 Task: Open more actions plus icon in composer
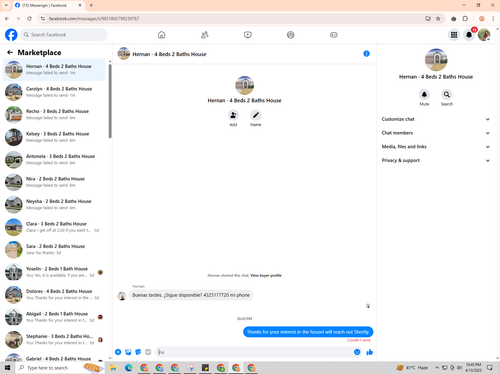point(118,352)
